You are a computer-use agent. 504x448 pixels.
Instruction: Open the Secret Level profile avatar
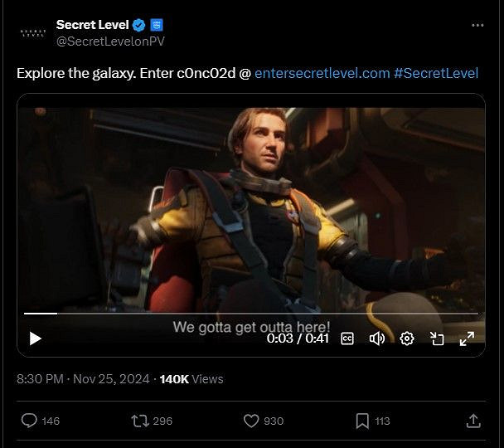33,33
